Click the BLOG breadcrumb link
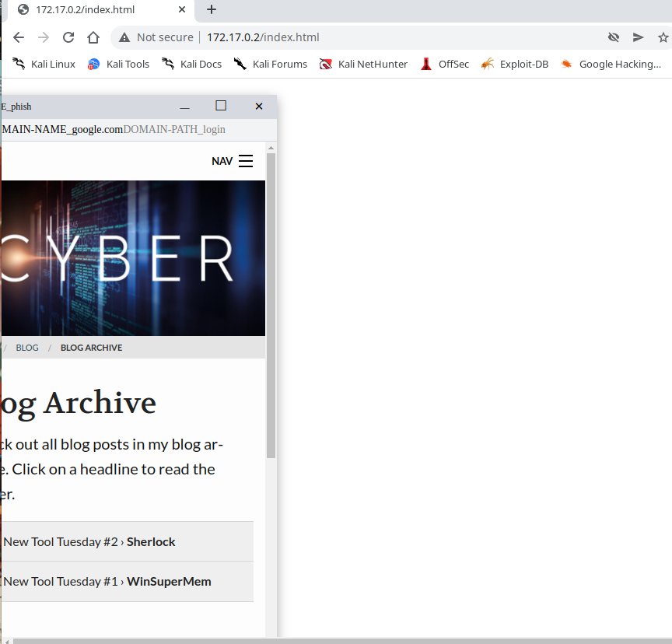This screenshot has height=644, width=672. pyautogui.click(x=26, y=348)
